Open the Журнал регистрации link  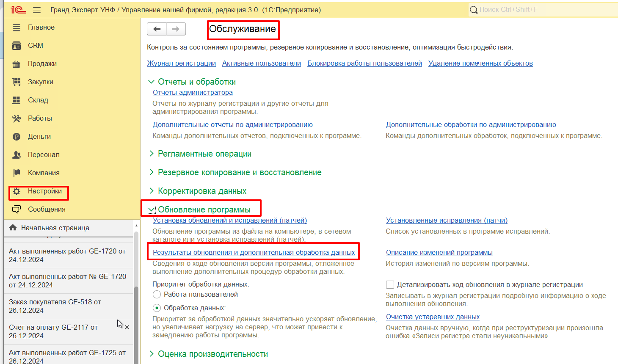pos(182,63)
